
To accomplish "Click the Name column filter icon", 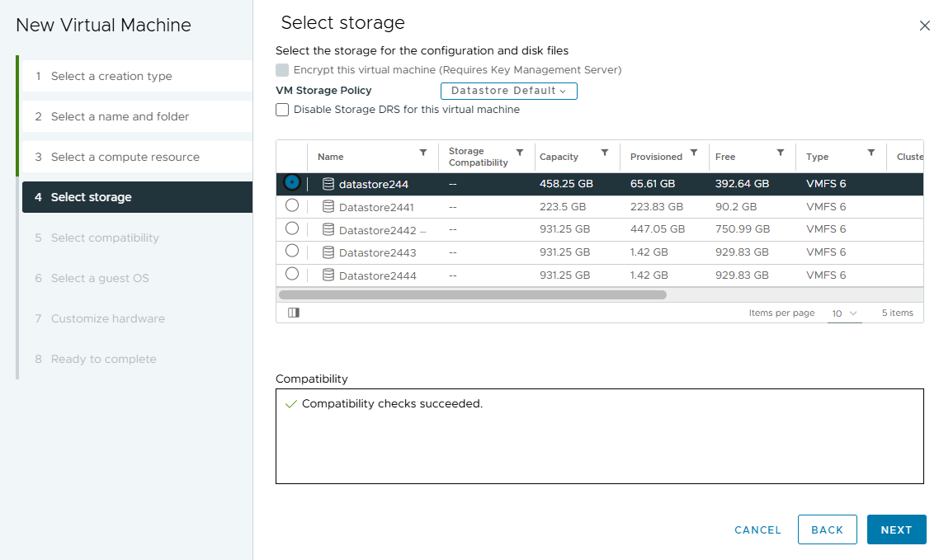I will click(423, 153).
